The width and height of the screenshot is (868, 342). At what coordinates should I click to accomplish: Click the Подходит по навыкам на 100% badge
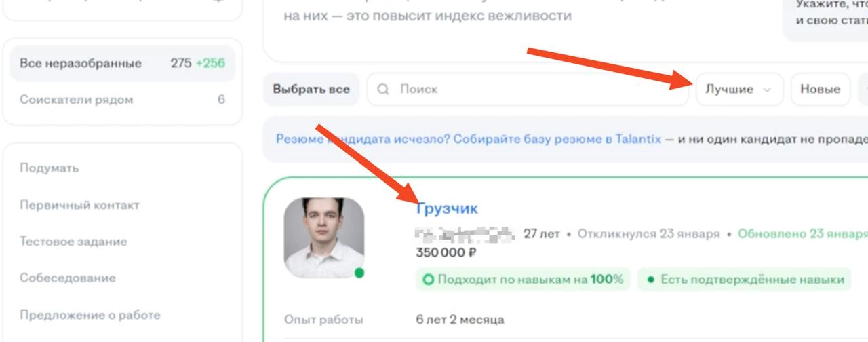[x=523, y=279]
